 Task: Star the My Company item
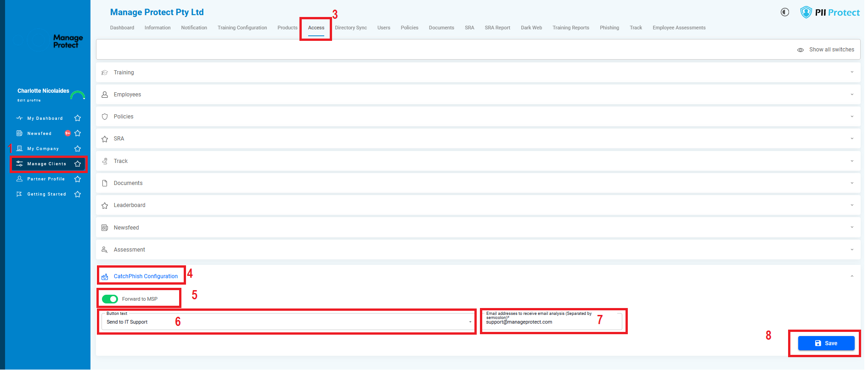coord(78,149)
